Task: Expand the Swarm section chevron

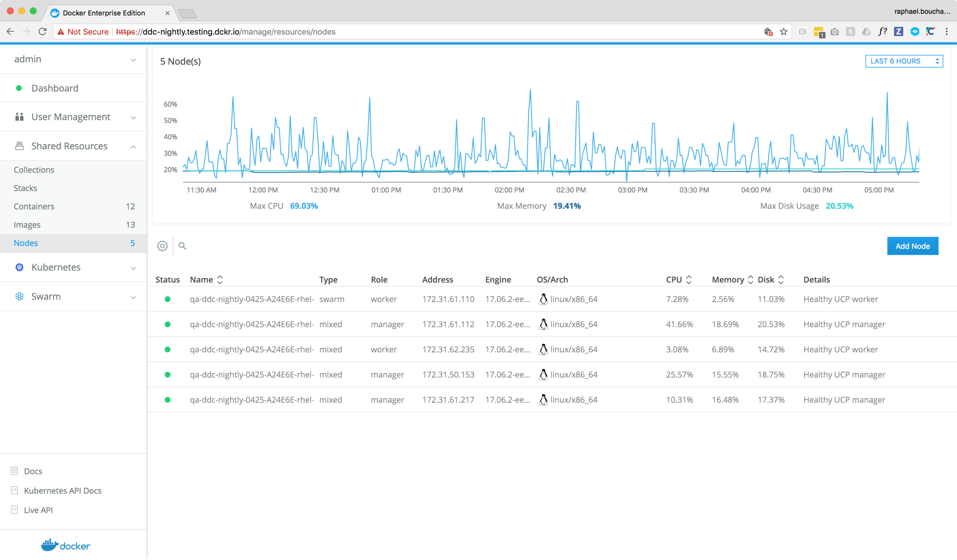Action: tap(133, 297)
